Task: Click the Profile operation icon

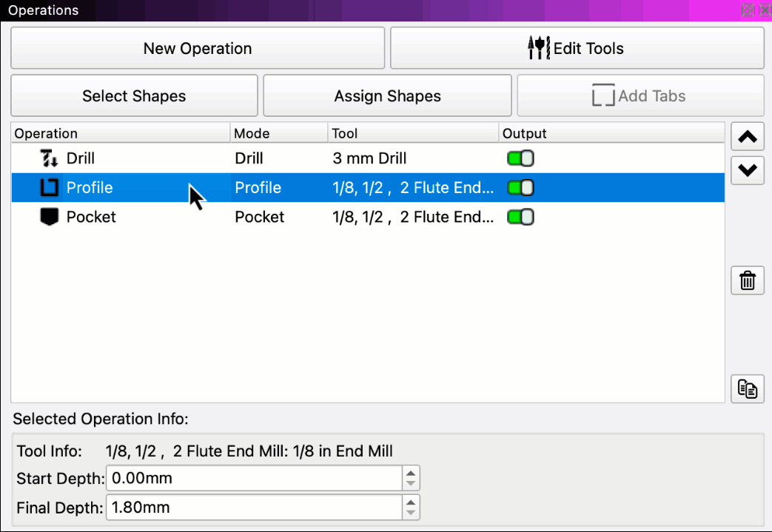Action: coord(49,188)
